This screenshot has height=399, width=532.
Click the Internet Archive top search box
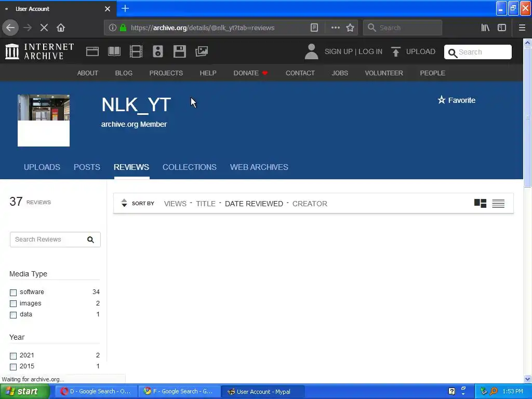(x=478, y=52)
